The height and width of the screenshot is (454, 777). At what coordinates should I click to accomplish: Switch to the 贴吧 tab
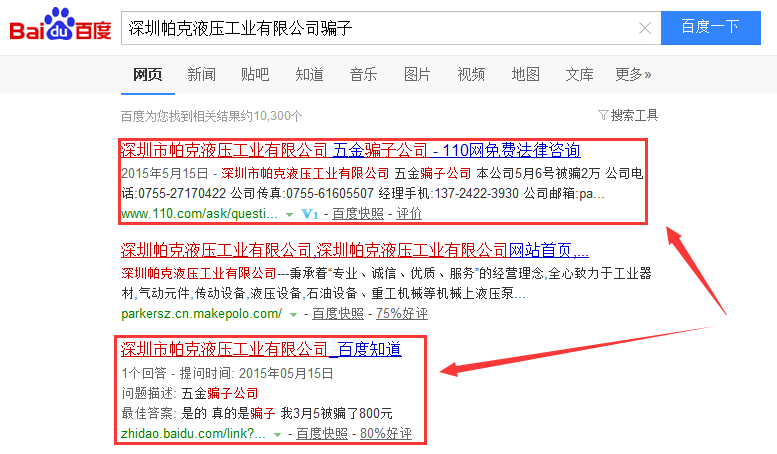click(x=255, y=74)
